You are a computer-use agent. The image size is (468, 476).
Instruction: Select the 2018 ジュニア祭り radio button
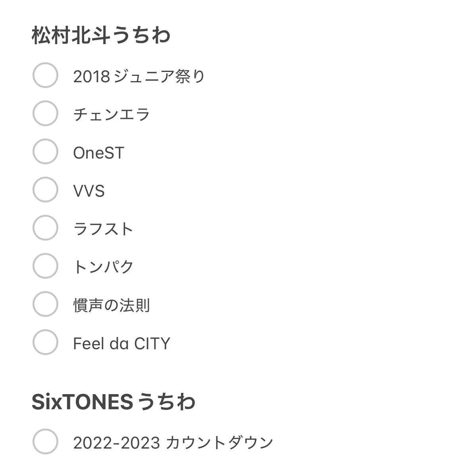[x=45, y=75]
